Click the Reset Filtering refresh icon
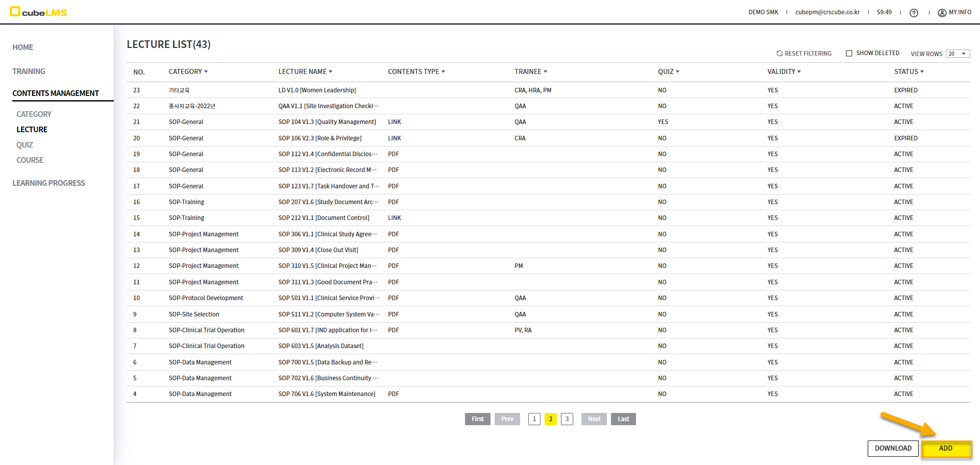980x465 pixels. (779, 54)
